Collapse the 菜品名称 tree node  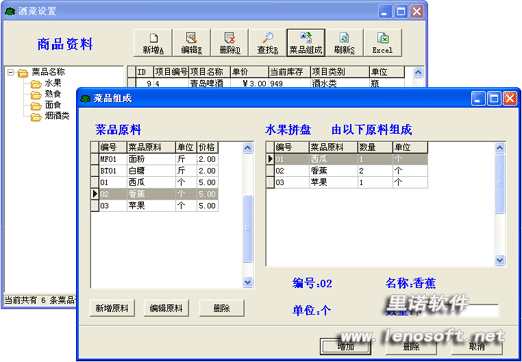(x=11, y=72)
